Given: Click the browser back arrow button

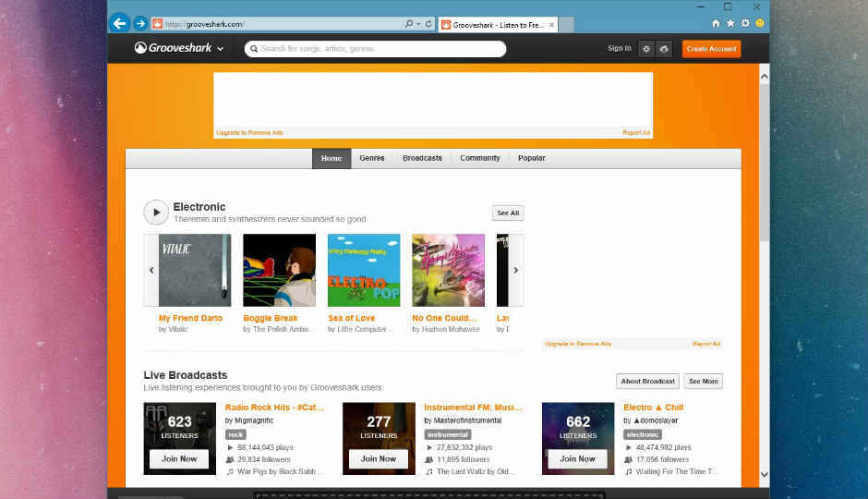Looking at the screenshot, I should 119,23.
